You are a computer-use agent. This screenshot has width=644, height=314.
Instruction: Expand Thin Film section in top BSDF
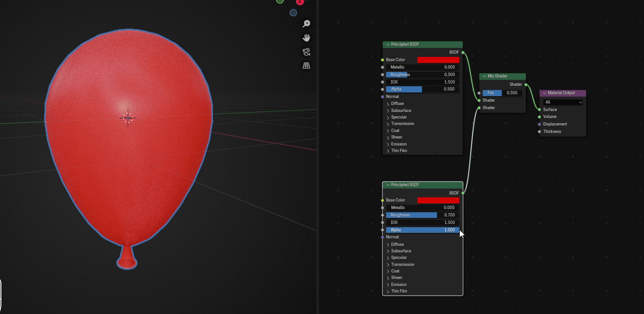tap(388, 151)
